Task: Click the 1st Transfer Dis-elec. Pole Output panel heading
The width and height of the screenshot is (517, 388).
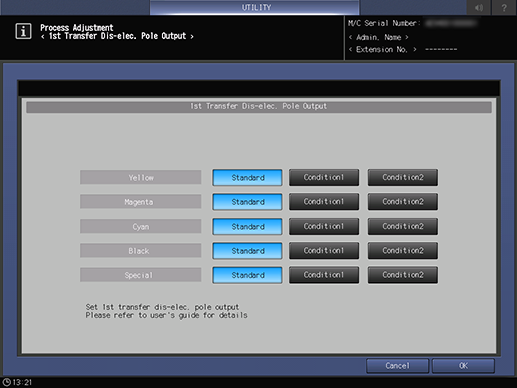Action: click(x=259, y=107)
